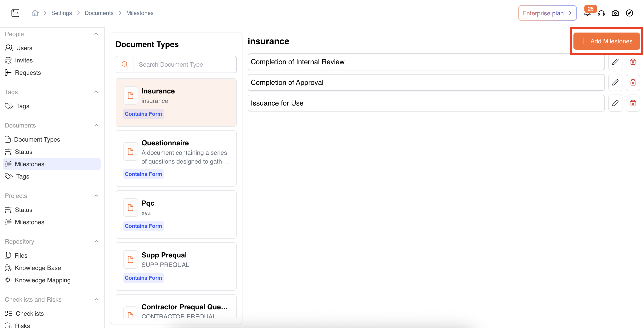Click the Search Document Type field
The height and width of the screenshot is (328, 644).
185,64
